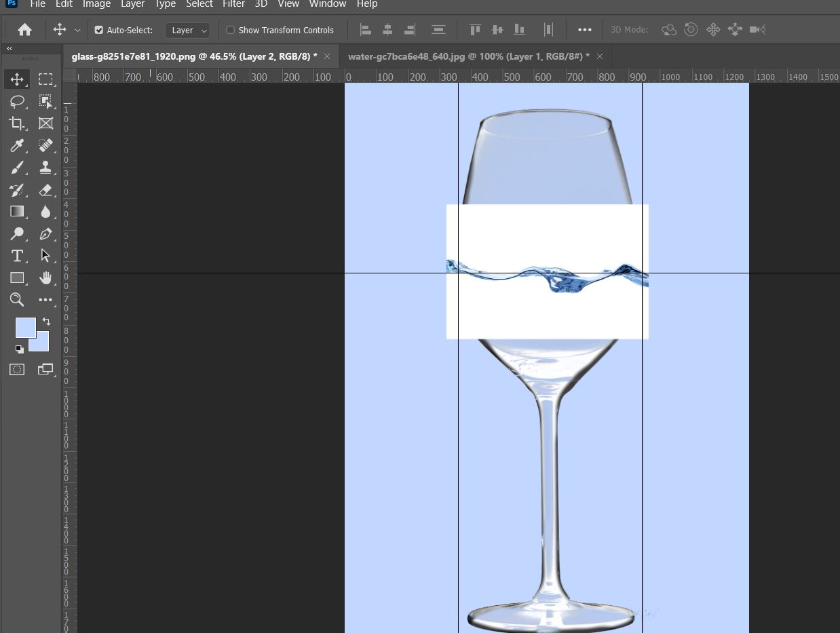Viewport: 840px width, 633px height.
Task: Select the Rectangle shape tool
Action: 17,277
